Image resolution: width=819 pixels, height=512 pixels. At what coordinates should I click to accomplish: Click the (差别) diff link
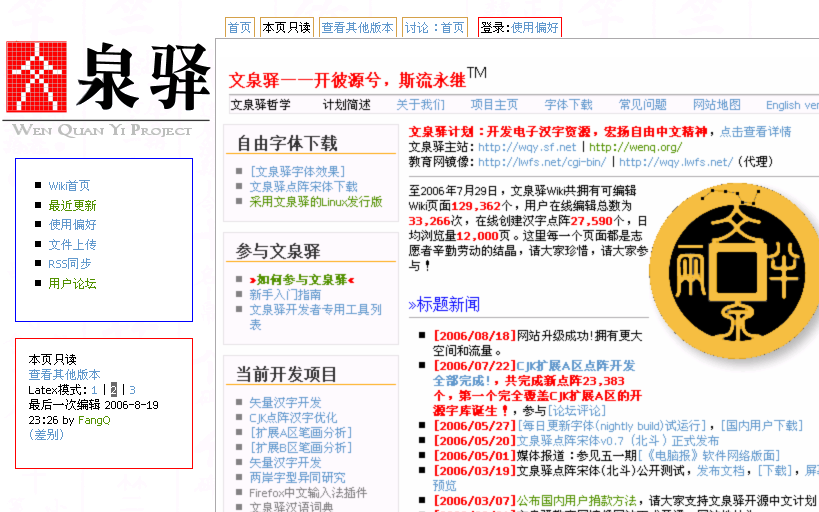tap(46, 435)
